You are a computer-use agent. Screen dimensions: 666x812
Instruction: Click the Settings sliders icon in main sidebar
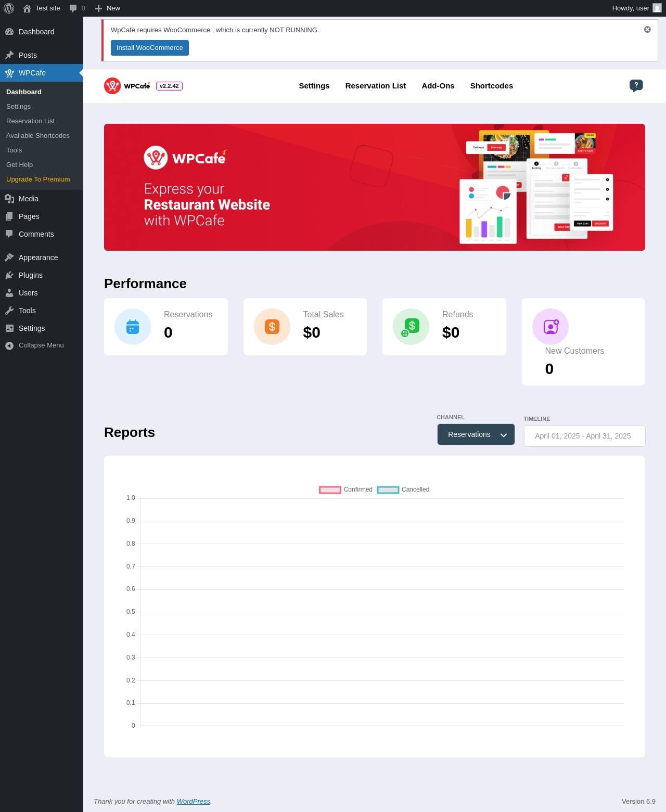point(9,328)
